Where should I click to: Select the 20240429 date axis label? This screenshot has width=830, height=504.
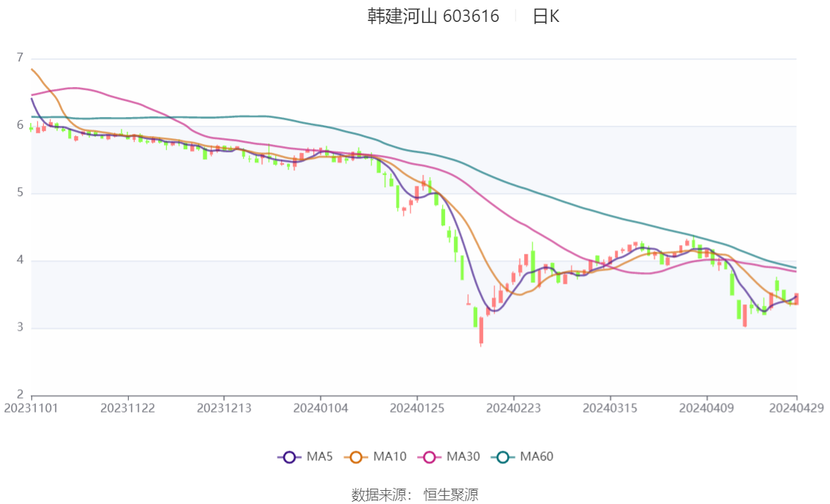[796, 408]
